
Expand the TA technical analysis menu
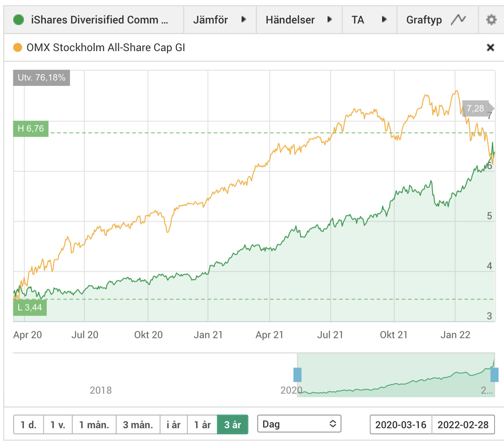coord(369,20)
